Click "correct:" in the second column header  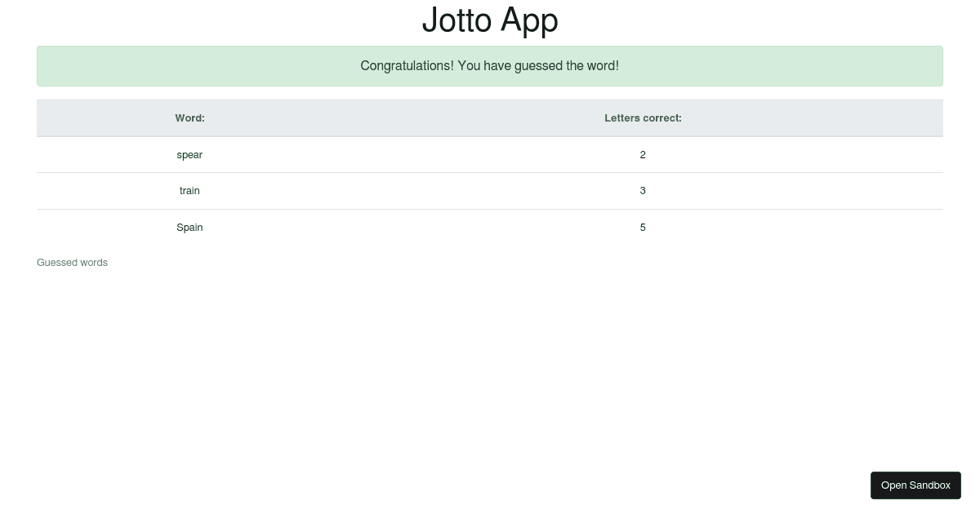(x=662, y=118)
